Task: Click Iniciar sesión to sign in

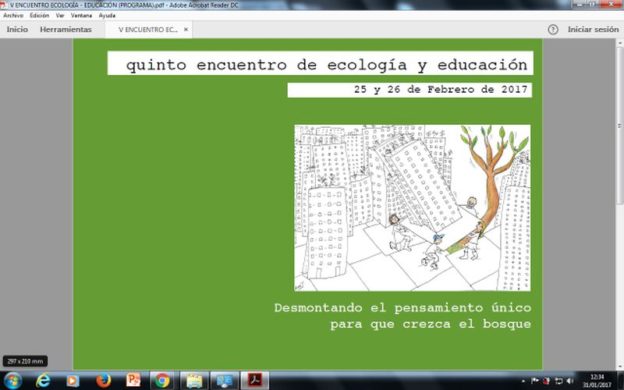Action: [x=593, y=29]
